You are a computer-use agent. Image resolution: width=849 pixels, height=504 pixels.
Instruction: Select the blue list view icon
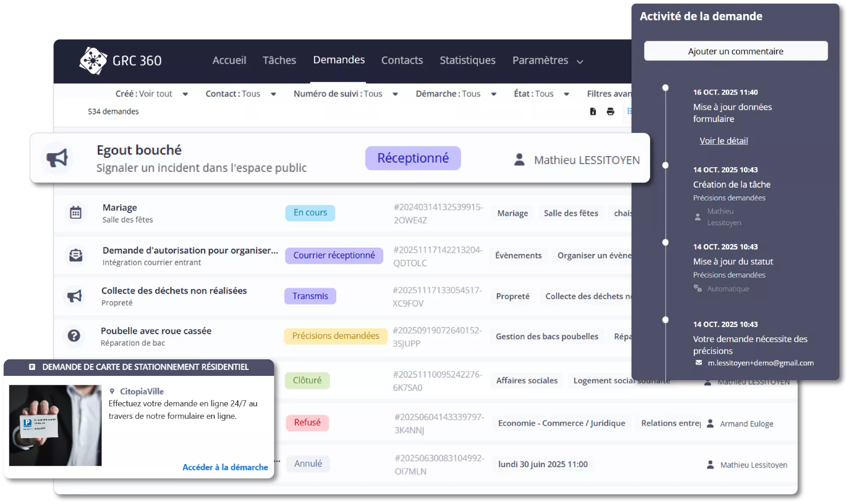click(x=630, y=111)
